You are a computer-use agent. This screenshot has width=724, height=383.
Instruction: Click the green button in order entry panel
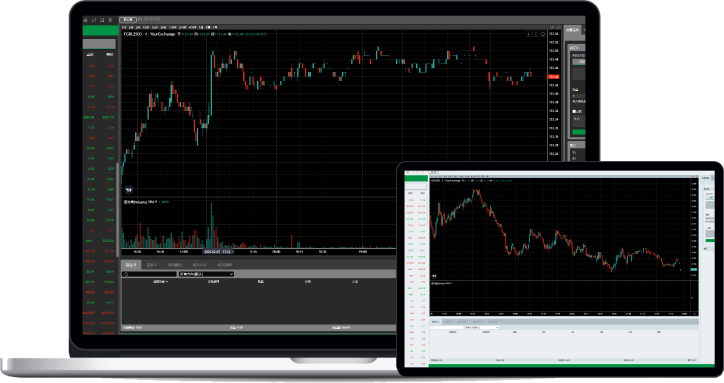tap(579, 132)
